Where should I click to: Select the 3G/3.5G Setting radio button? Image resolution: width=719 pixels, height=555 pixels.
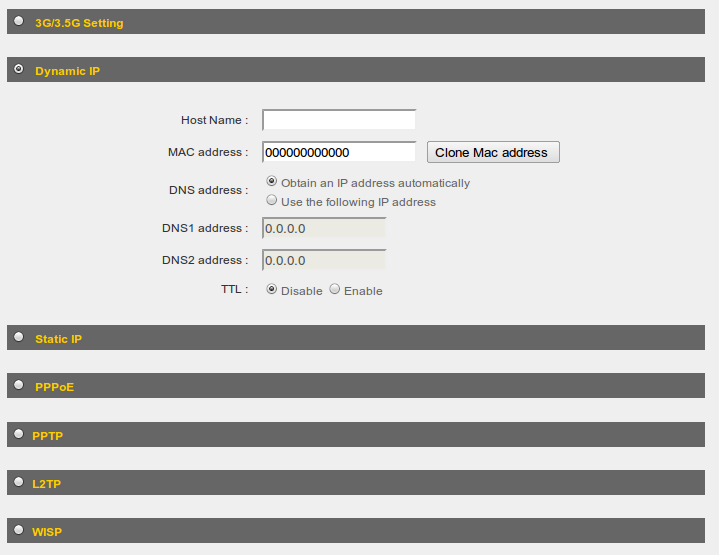(19, 21)
